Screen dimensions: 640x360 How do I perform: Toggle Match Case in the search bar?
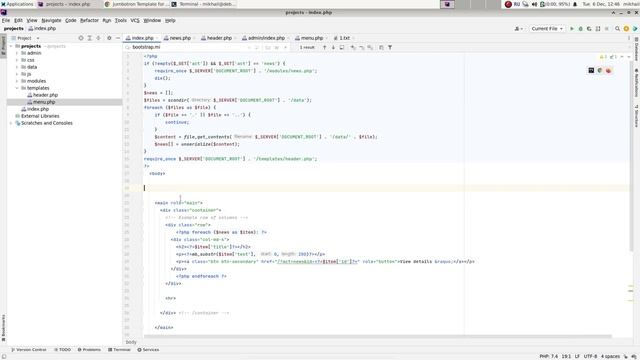coord(268,47)
